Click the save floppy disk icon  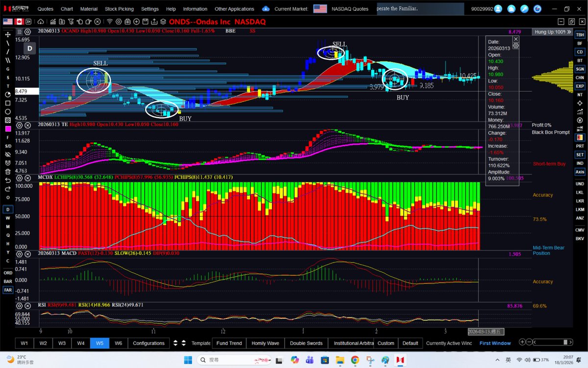[145, 22]
